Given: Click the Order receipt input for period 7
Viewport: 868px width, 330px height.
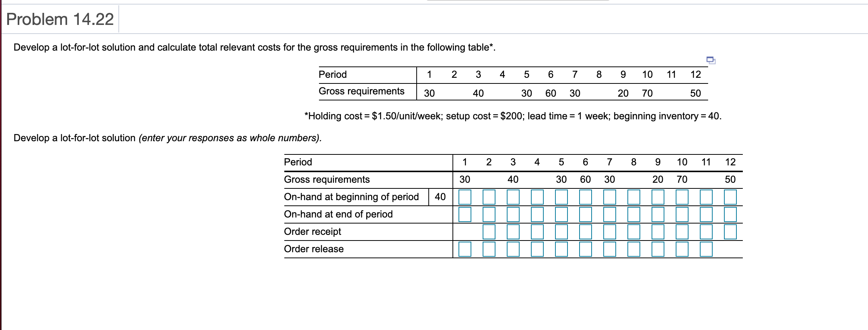Looking at the screenshot, I should pyautogui.click(x=609, y=231).
